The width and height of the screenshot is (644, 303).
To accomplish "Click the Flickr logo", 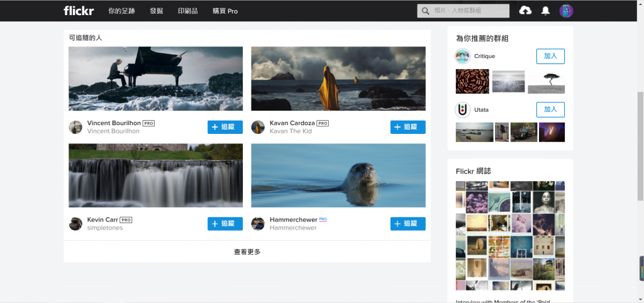I will coord(79,11).
